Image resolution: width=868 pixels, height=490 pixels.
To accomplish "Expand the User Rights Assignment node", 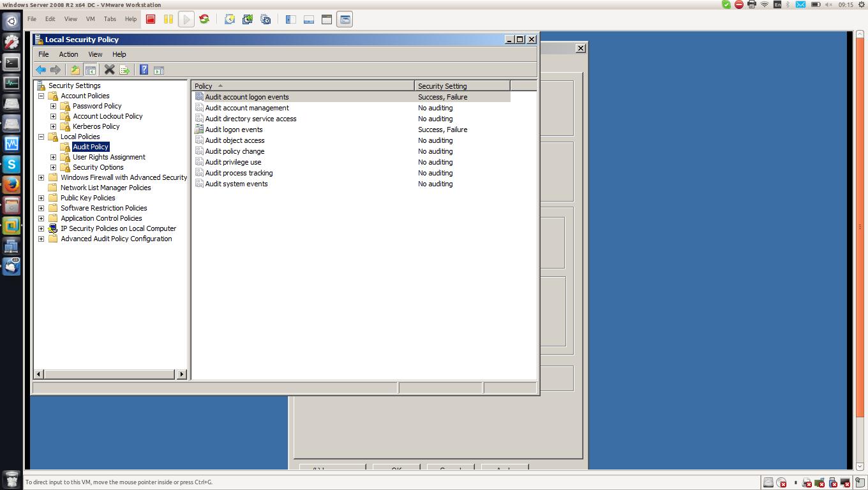I will [54, 157].
